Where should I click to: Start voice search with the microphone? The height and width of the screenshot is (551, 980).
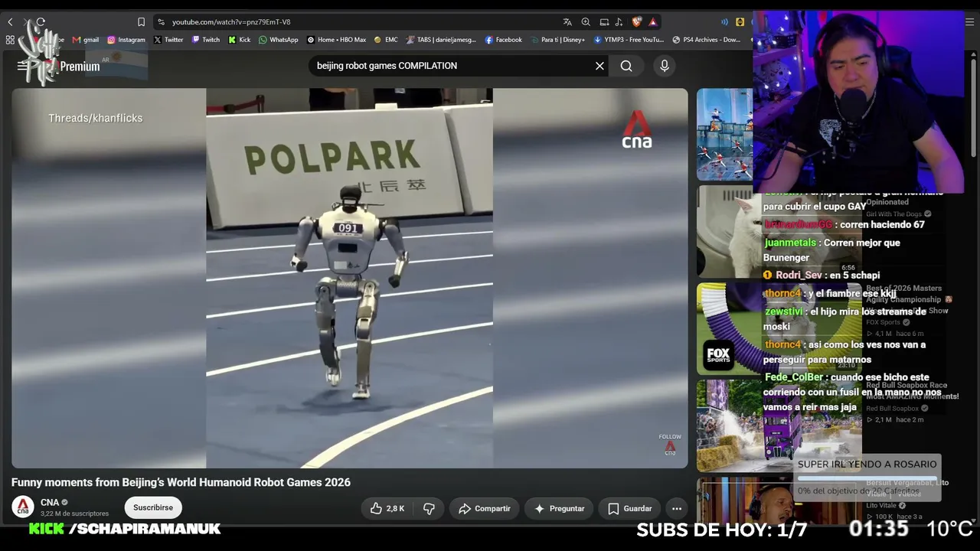[x=665, y=66]
